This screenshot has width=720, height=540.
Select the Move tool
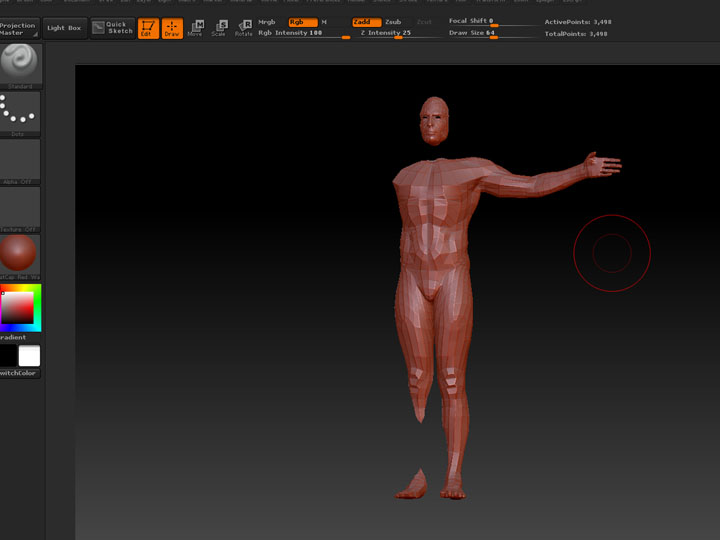pos(196,27)
